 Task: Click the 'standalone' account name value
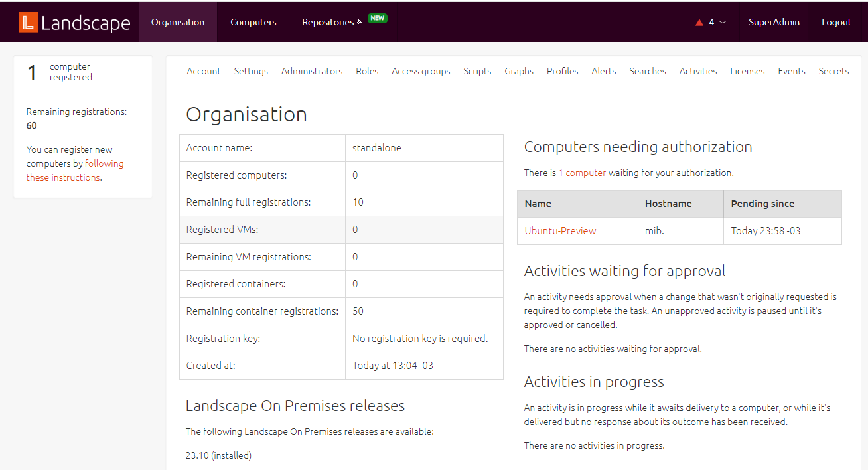pos(377,148)
